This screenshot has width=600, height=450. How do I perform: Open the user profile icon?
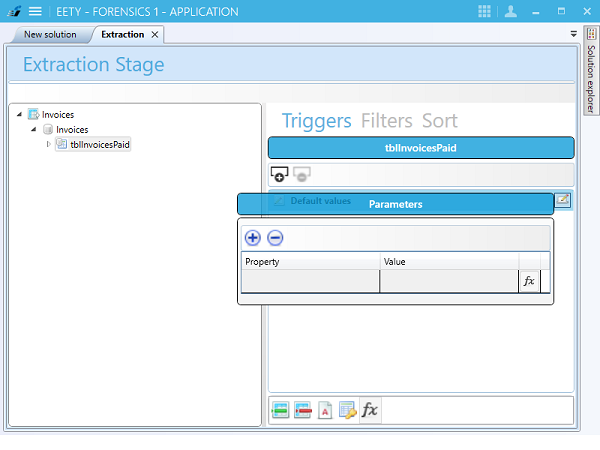click(510, 11)
